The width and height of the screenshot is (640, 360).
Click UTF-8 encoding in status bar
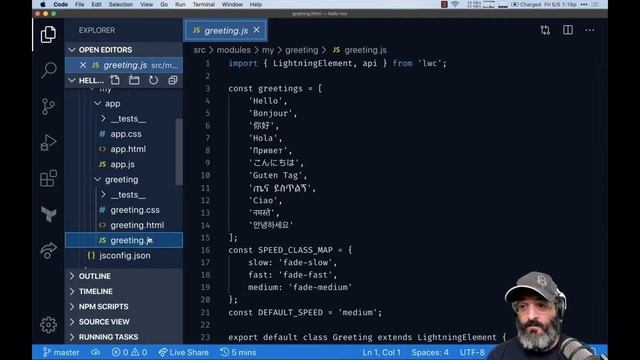click(472, 352)
